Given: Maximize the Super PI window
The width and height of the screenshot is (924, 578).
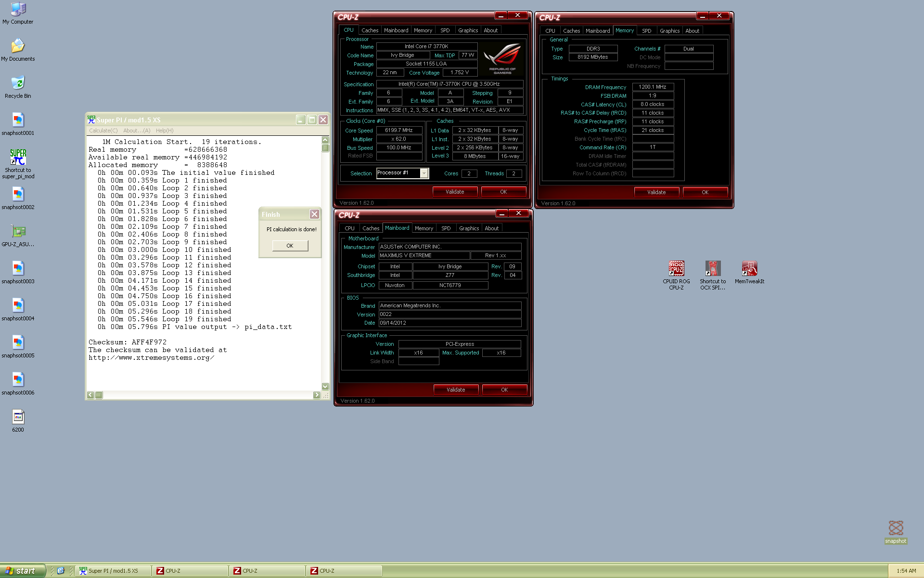Looking at the screenshot, I should (312, 119).
